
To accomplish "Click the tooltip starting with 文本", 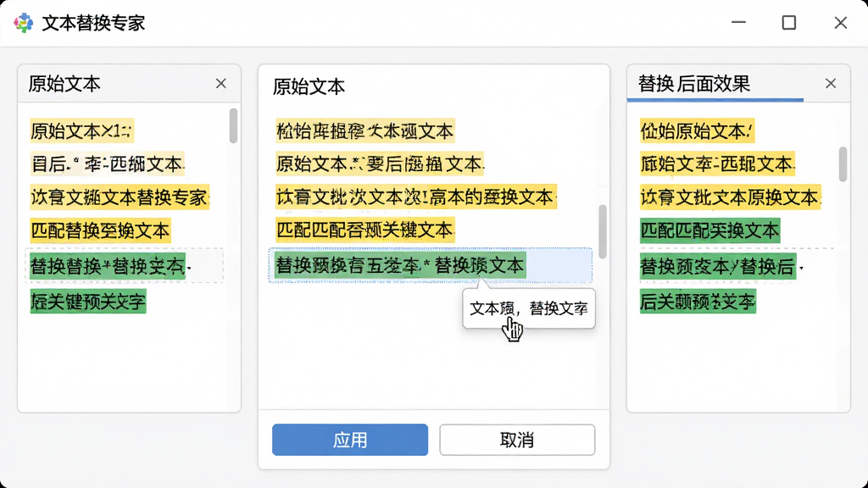I will [529, 308].
